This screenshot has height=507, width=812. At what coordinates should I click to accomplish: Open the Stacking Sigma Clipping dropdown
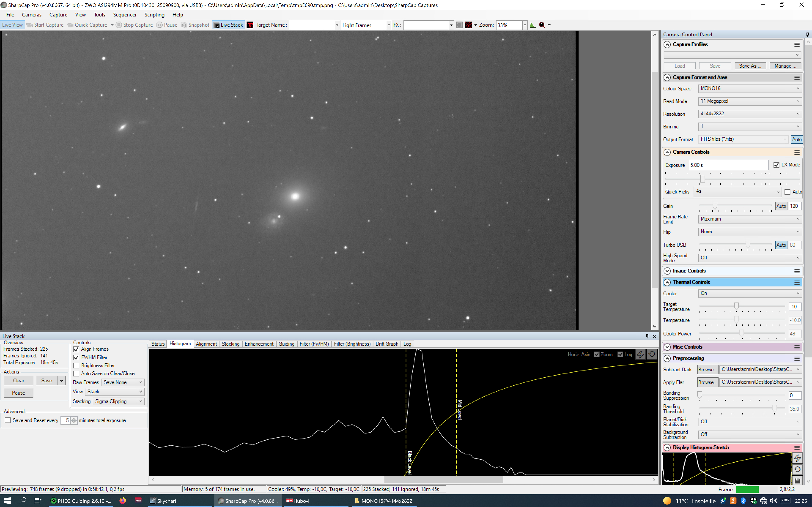(118, 401)
